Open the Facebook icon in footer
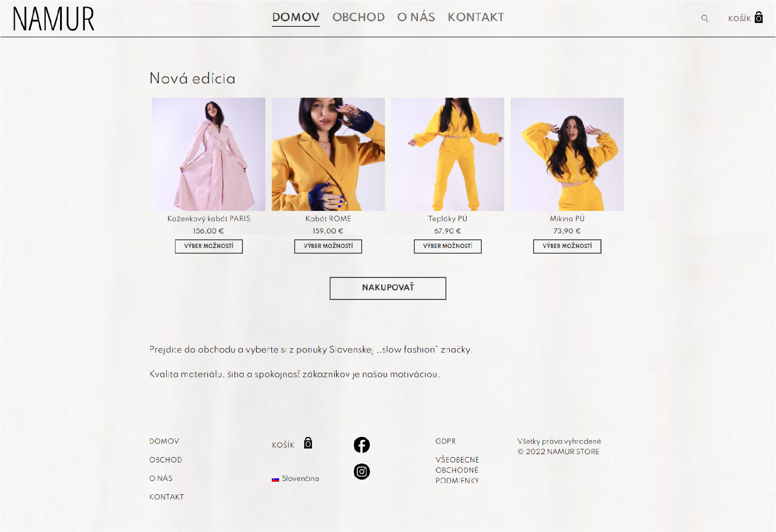The image size is (776, 532). (x=362, y=445)
